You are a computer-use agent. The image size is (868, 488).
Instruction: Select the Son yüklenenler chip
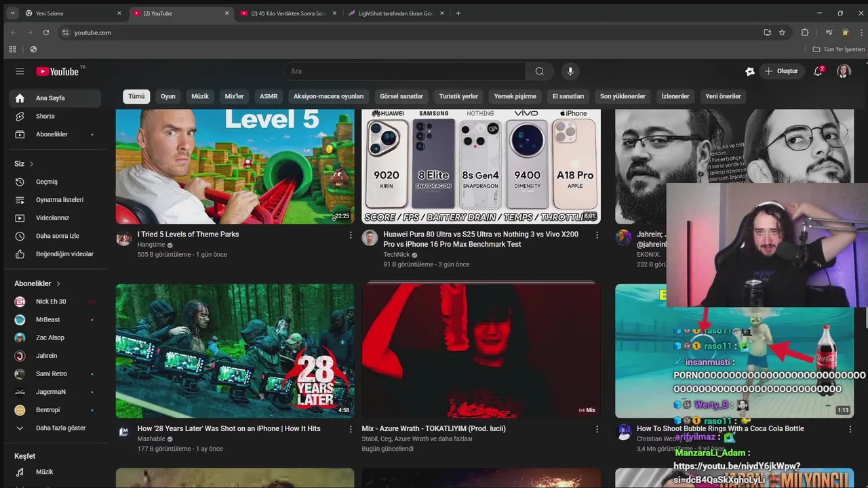point(623,96)
